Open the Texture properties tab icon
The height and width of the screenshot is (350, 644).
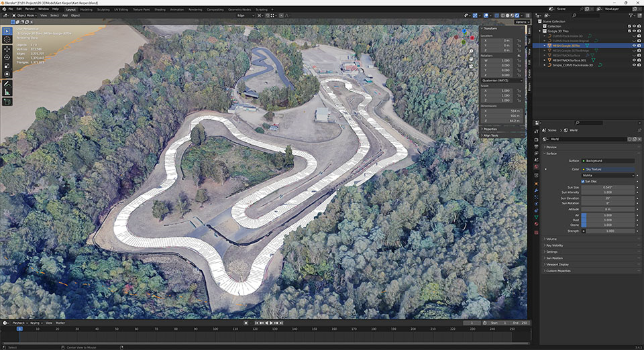[x=536, y=232]
